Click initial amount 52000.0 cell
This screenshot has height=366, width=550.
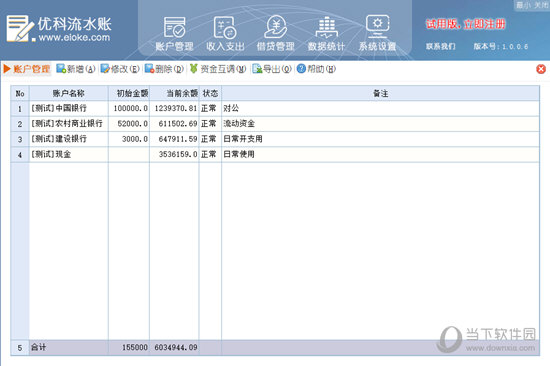pos(129,124)
